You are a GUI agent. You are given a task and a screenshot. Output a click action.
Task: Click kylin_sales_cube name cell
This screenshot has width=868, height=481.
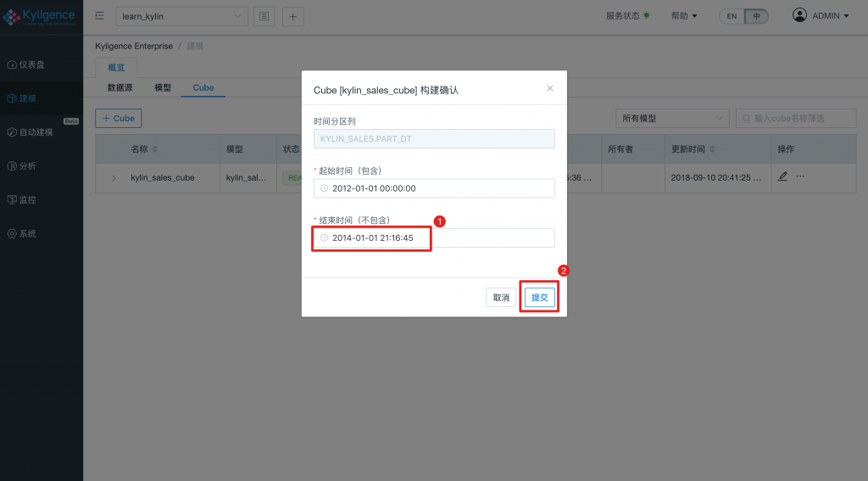click(x=163, y=178)
